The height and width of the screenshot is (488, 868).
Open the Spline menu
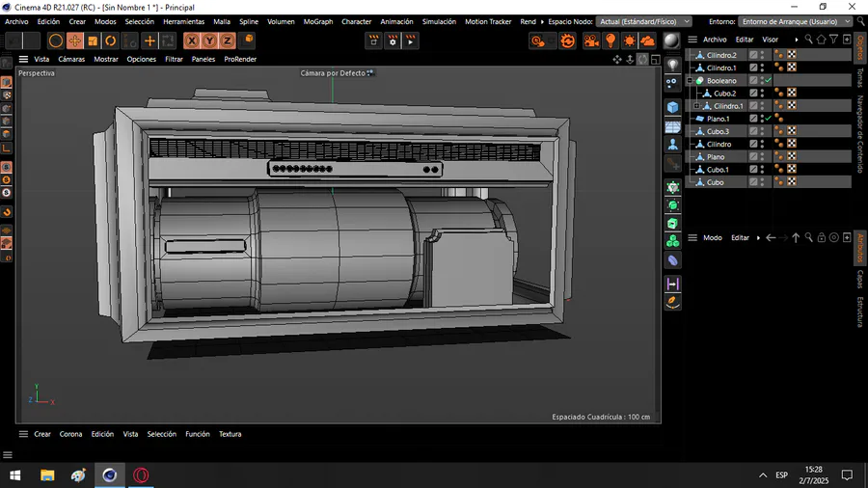(249, 21)
